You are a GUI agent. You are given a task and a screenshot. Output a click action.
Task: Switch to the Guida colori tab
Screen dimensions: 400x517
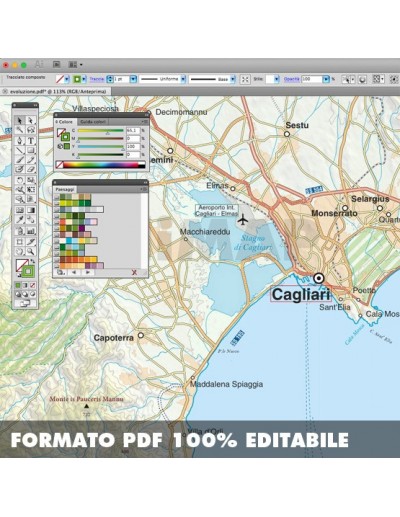coord(93,122)
